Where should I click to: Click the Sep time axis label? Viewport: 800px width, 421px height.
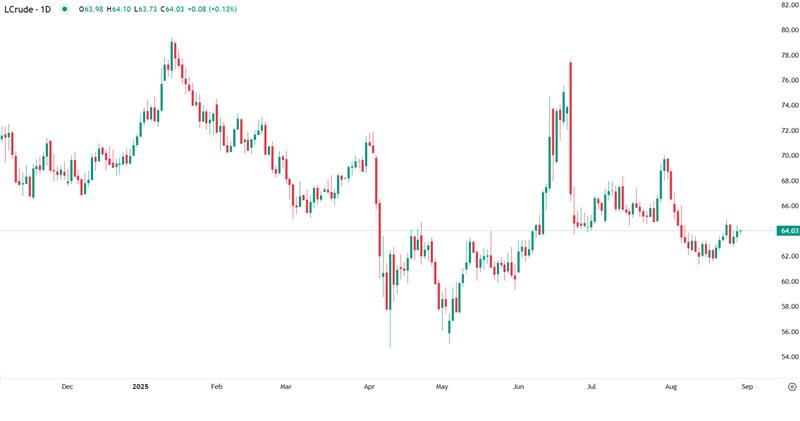[746, 385]
